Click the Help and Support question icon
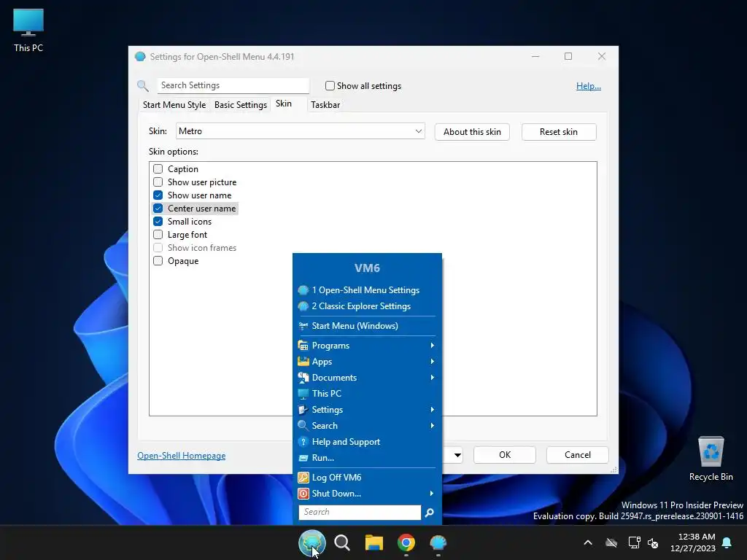Image resolution: width=747 pixels, height=560 pixels. point(303,442)
